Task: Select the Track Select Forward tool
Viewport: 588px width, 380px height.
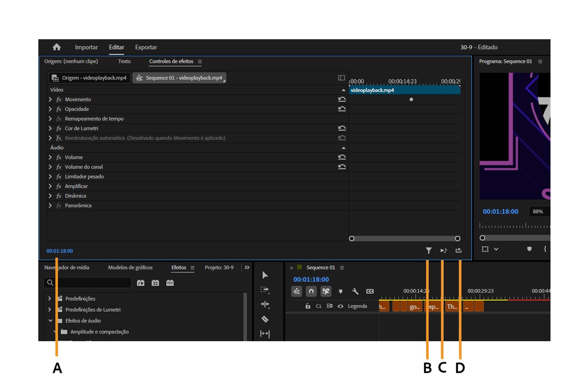Action: [x=265, y=290]
